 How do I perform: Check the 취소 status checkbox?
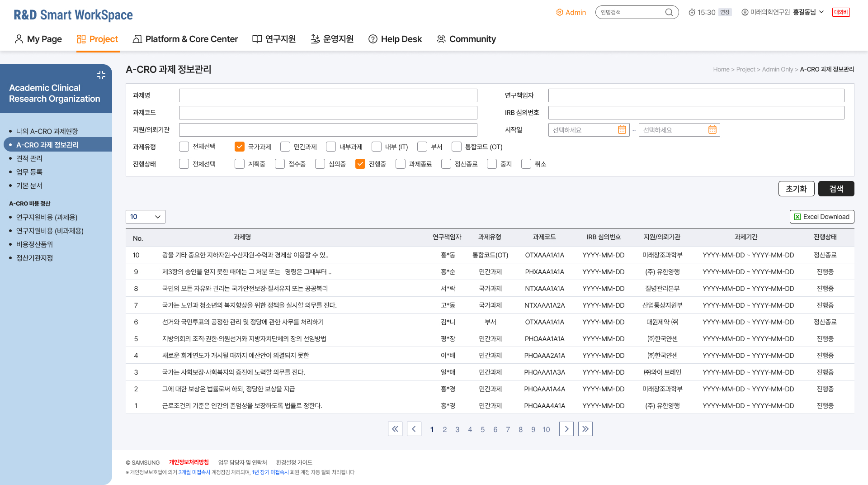526,164
